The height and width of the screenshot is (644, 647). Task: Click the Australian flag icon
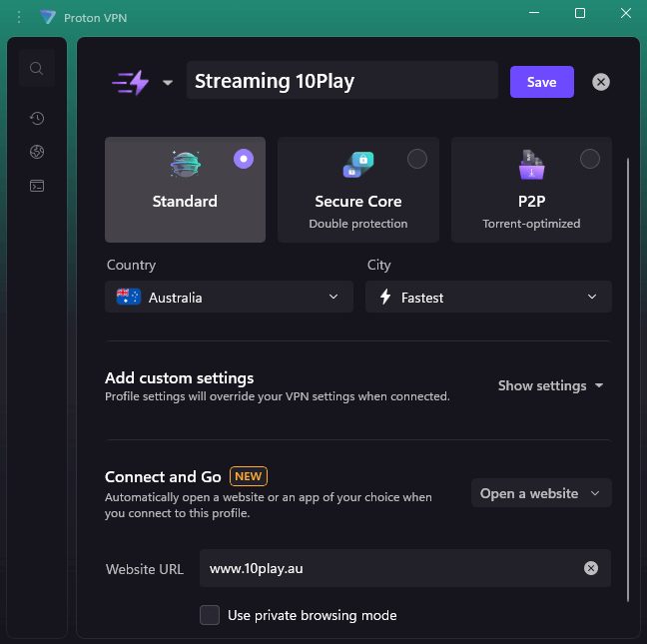click(x=129, y=297)
